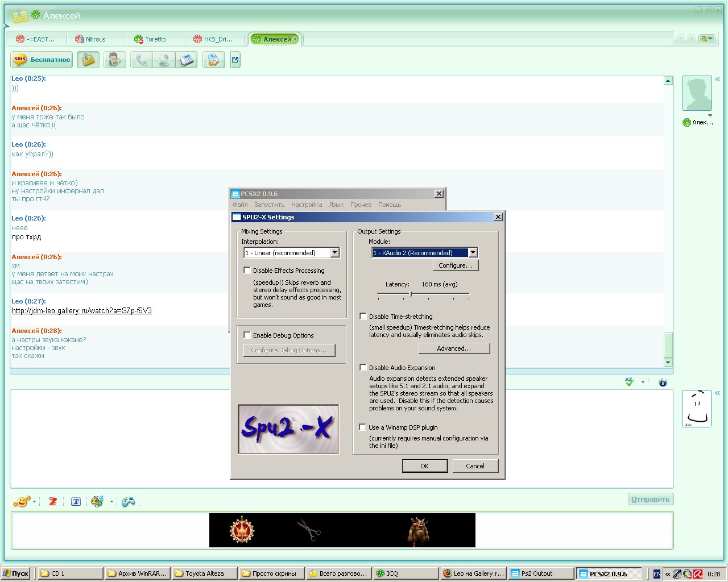The image size is (728, 582).
Task: Expand hidden tray icons chevron
Action: tap(668, 574)
